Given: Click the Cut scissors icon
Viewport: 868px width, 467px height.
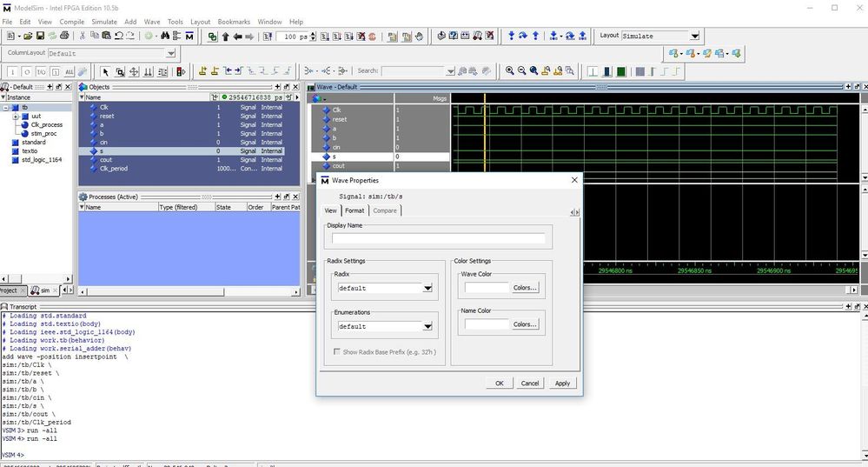Looking at the screenshot, I should click(x=83, y=37).
